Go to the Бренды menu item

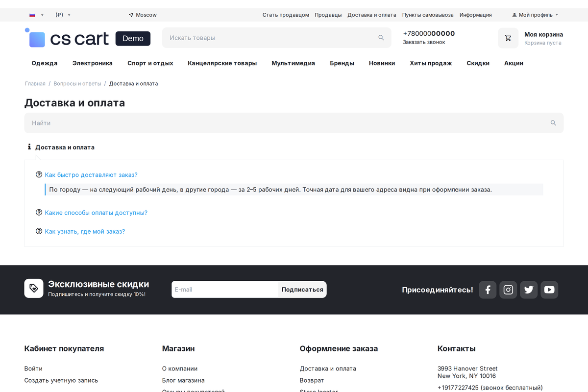[x=342, y=63]
